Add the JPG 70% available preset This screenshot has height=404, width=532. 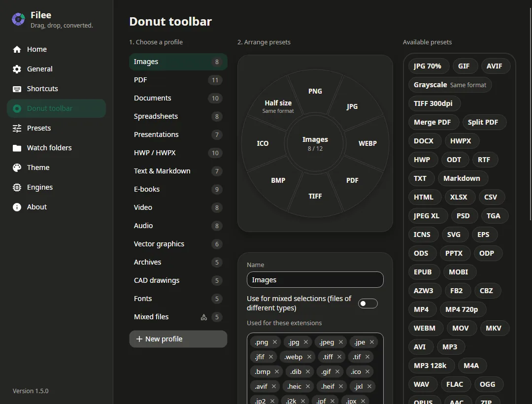coord(428,66)
